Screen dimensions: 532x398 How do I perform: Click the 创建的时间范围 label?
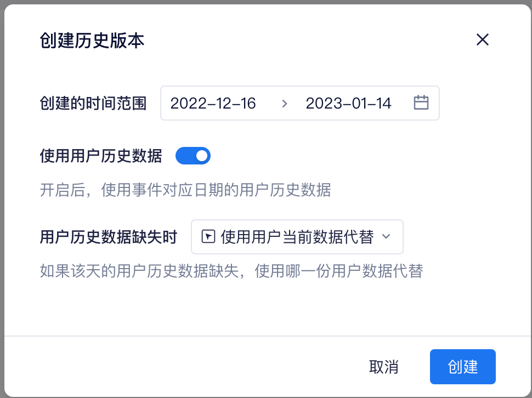(93, 104)
